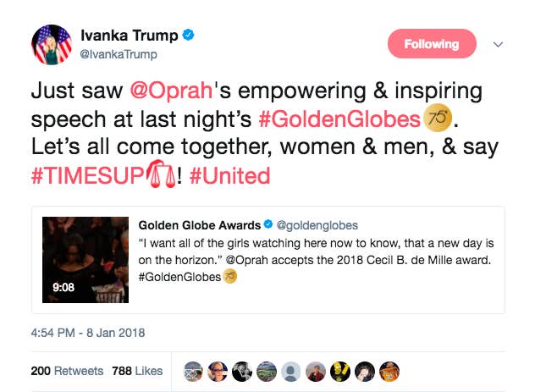Image resolution: width=535 pixels, height=392 pixels.
Task: Click the verified badge beside Ivanka Trump
Action: [188, 35]
